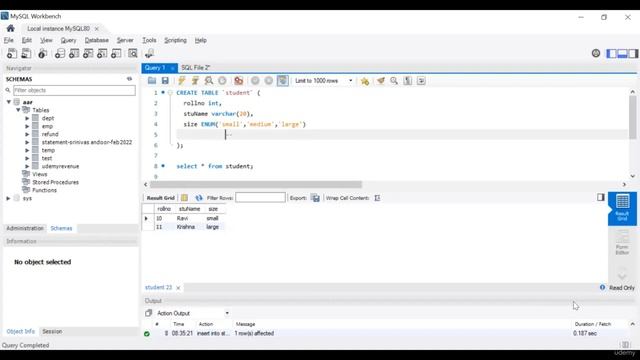
Task: Toggle word wrapping in editor
Action: [x=421, y=81]
